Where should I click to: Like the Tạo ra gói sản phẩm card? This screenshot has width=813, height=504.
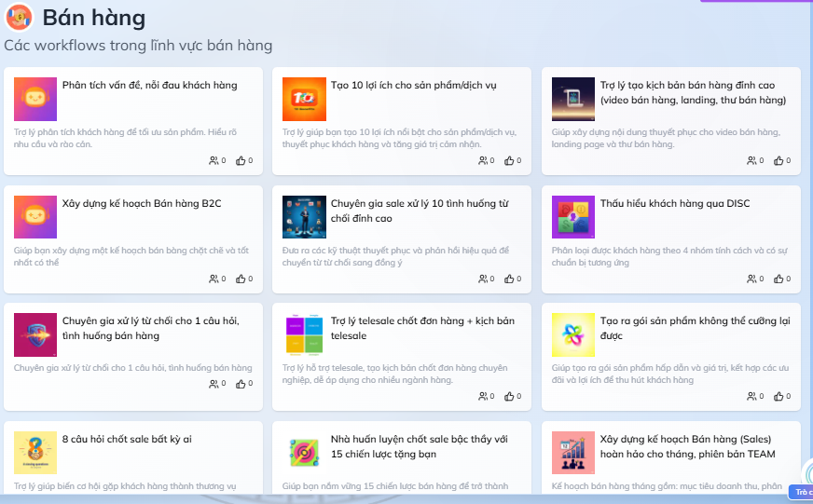pos(779,396)
